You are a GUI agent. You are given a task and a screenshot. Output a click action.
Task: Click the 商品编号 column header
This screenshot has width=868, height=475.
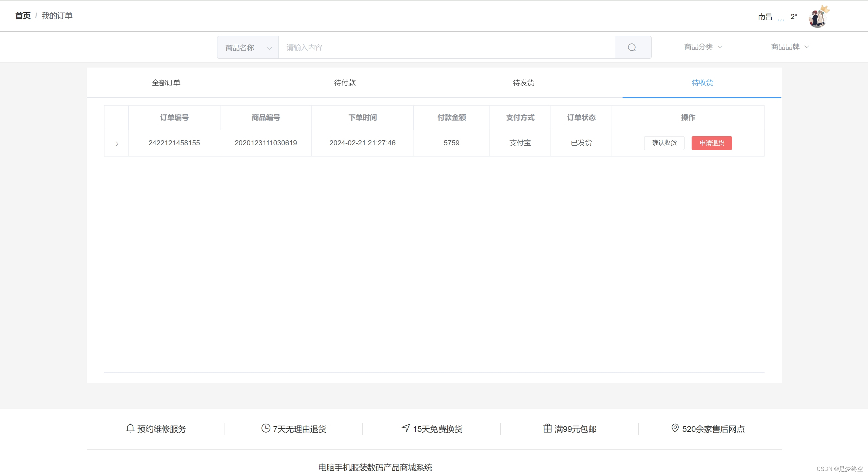click(x=266, y=117)
